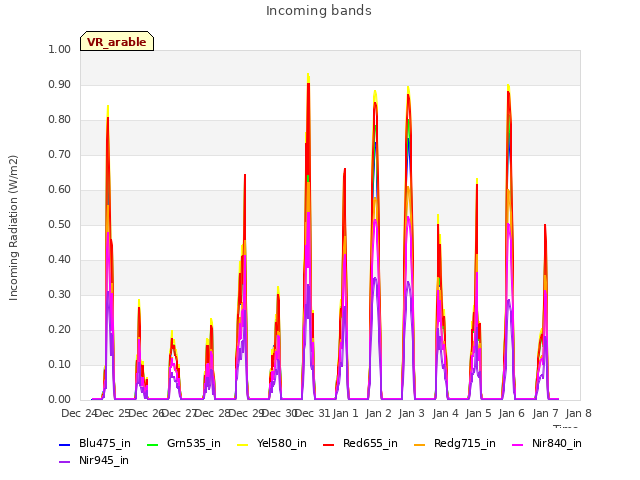The image size is (640, 480).
Task: Click the Jan 5 x-axis date label
Action: tap(479, 413)
